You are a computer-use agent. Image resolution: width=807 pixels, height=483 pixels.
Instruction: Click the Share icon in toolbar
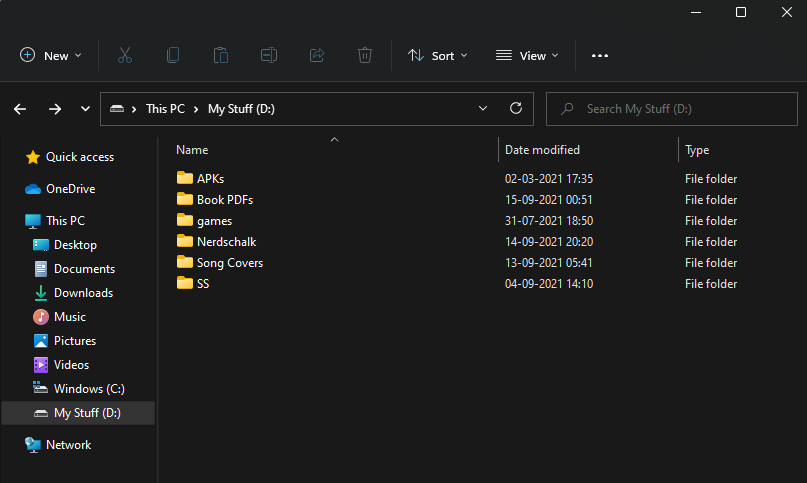(317, 56)
